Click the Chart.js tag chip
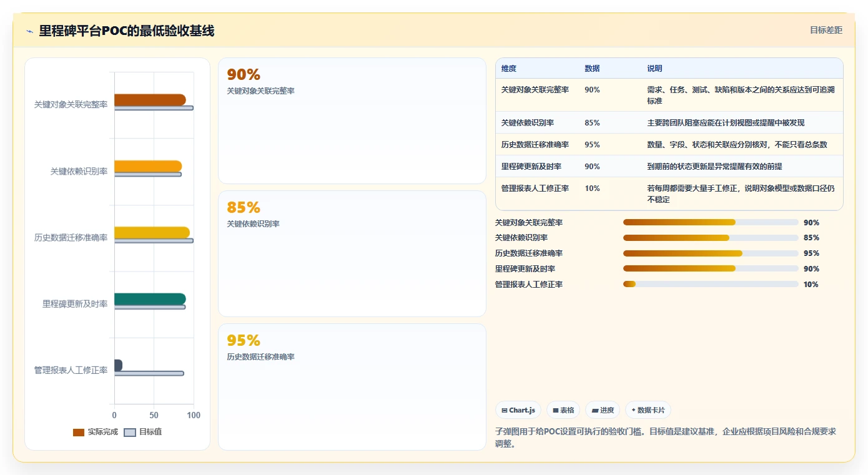 (x=518, y=410)
